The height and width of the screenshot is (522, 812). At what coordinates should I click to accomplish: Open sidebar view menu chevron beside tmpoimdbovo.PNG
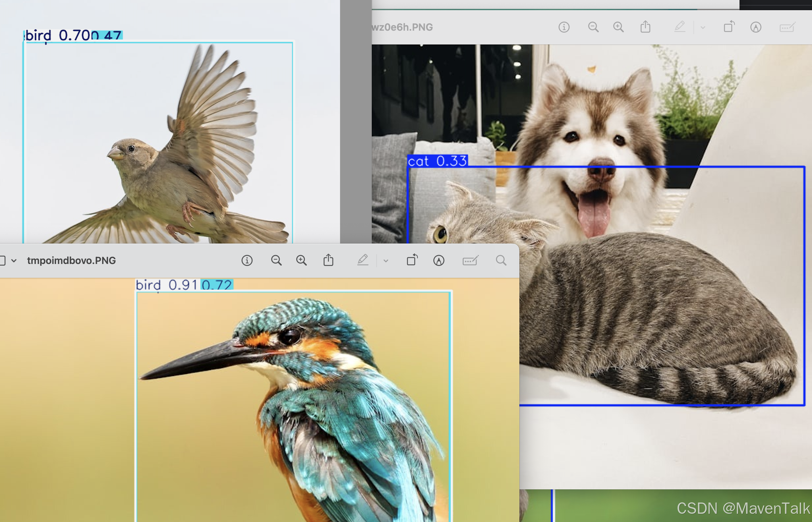14,261
